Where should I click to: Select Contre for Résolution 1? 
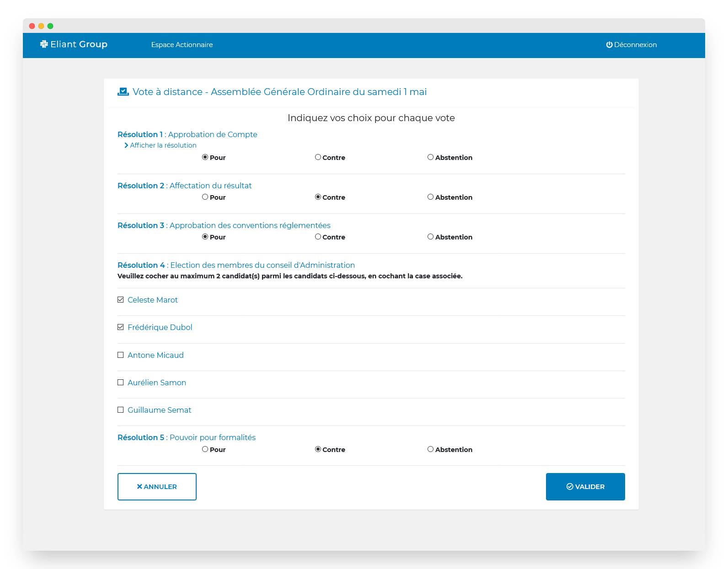tap(318, 157)
